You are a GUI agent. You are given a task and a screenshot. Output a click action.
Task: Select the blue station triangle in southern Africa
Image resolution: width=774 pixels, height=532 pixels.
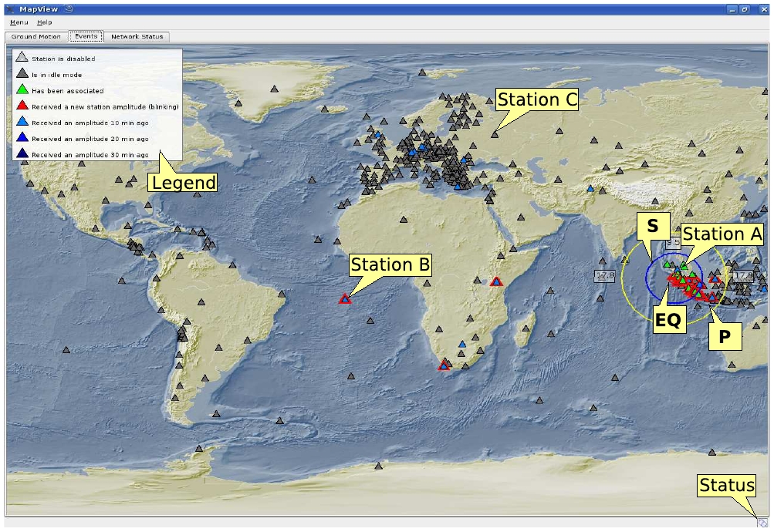point(462,344)
